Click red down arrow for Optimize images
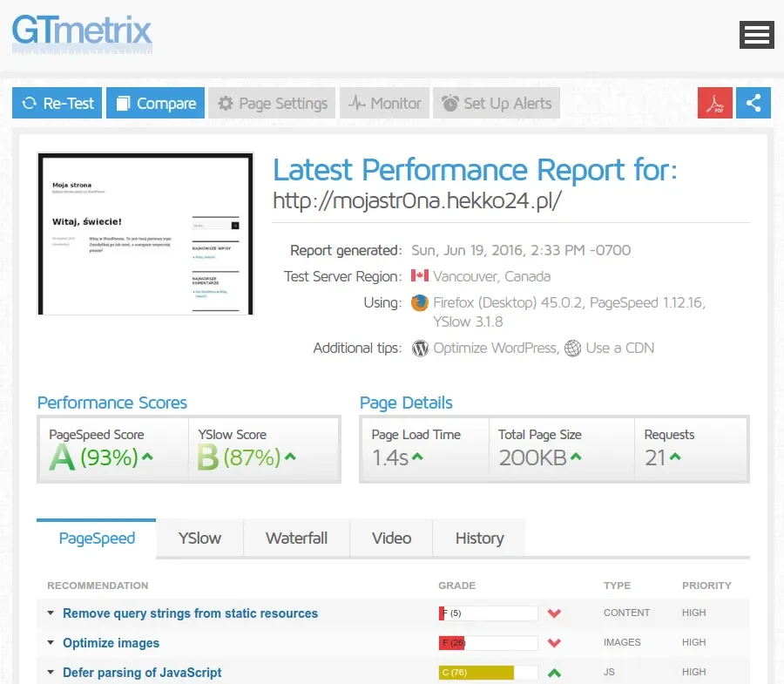 coord(554,643)
